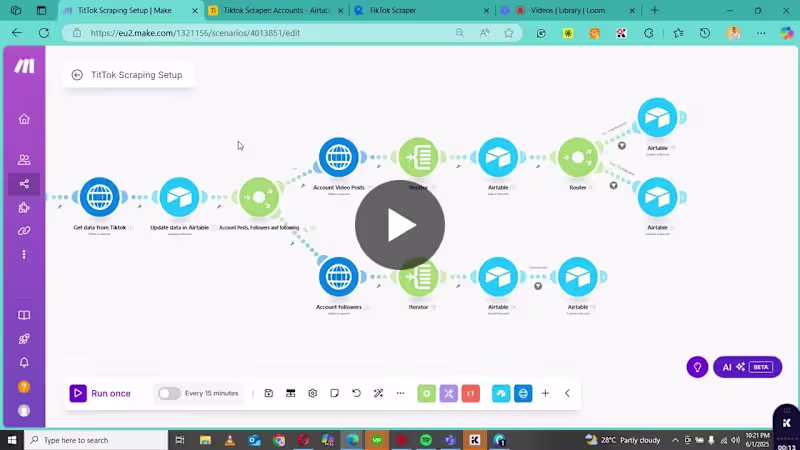800x450 pixels.
Task: Open File Explorer from the taskbar
Action: [x=205, y=440]
